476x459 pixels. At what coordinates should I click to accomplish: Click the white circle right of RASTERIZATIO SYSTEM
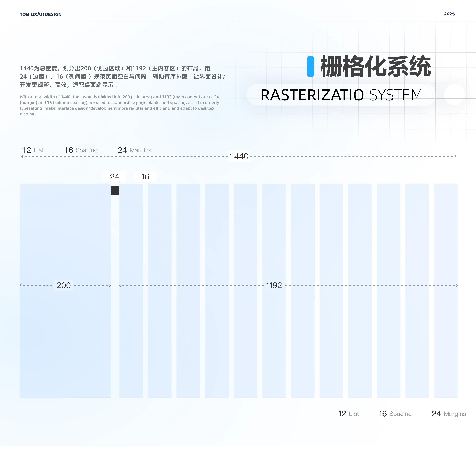[454, 95]
